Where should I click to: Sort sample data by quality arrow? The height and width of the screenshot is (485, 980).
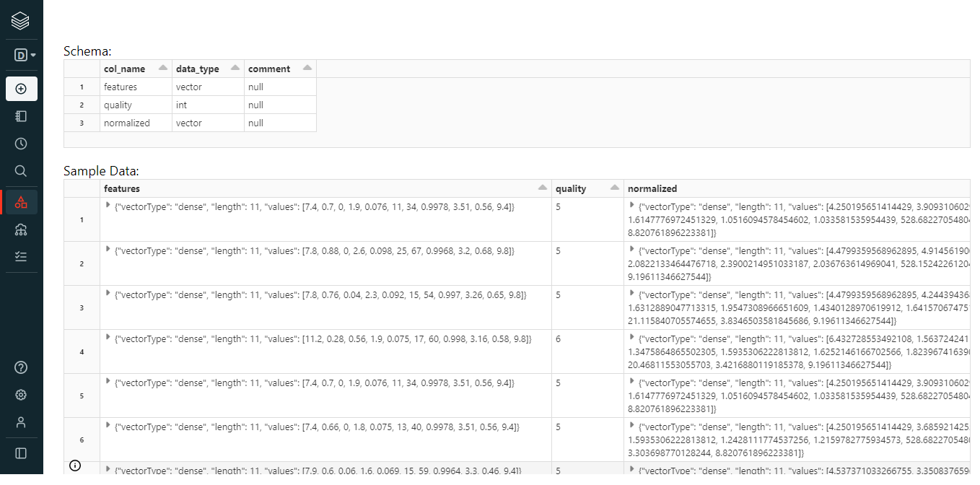tap(615, 188)
